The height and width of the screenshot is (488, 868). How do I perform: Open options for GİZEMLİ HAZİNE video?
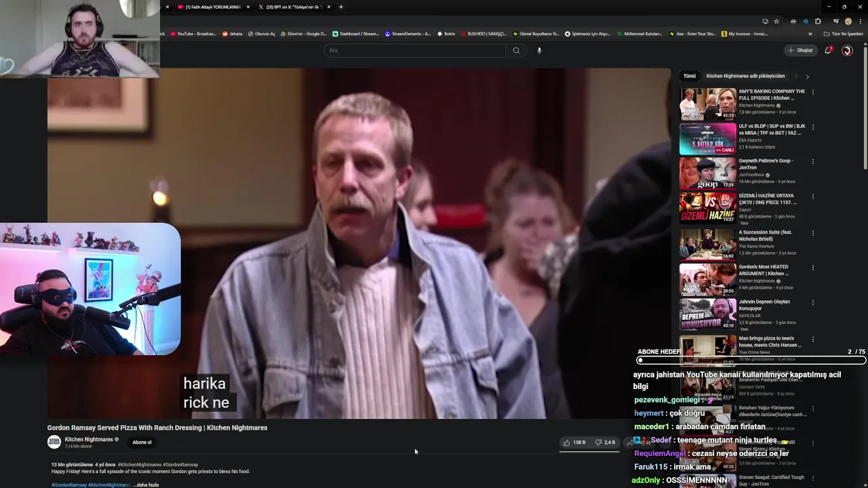813,197
